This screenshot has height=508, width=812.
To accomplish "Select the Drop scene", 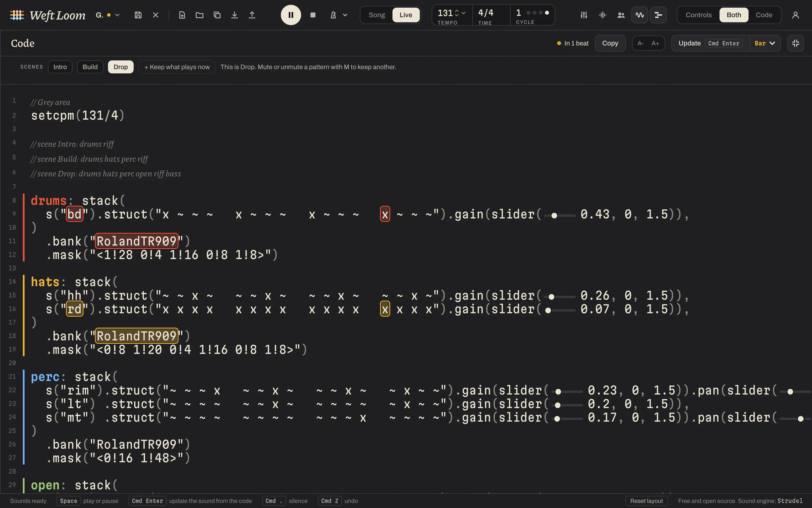I will pos(121,67).
